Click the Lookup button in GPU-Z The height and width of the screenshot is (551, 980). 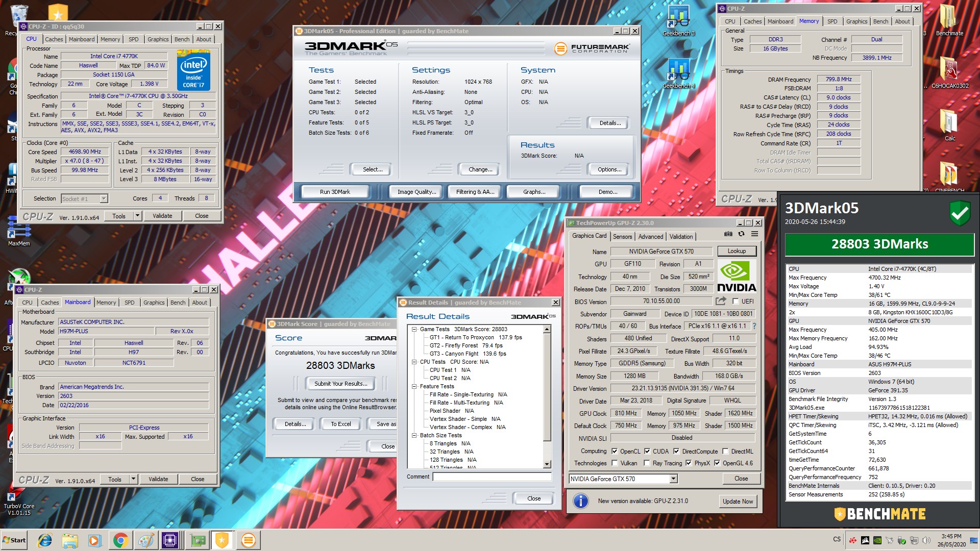(737, 251)
